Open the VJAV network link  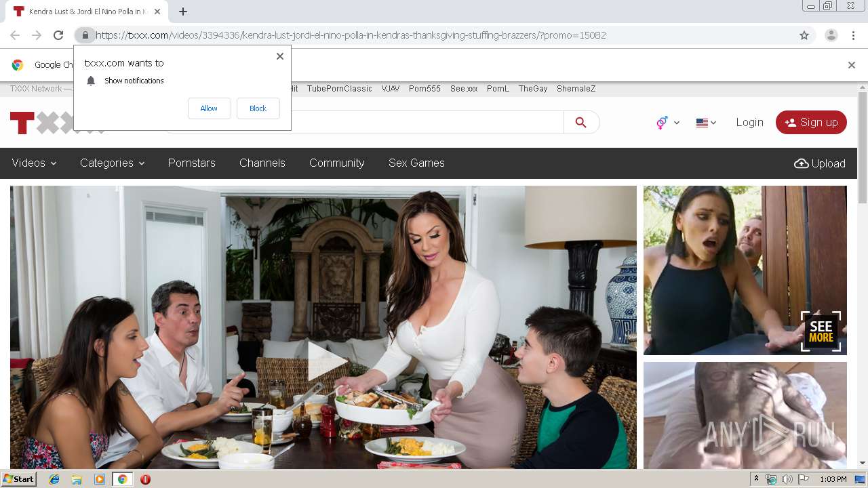tap(391, 89)
